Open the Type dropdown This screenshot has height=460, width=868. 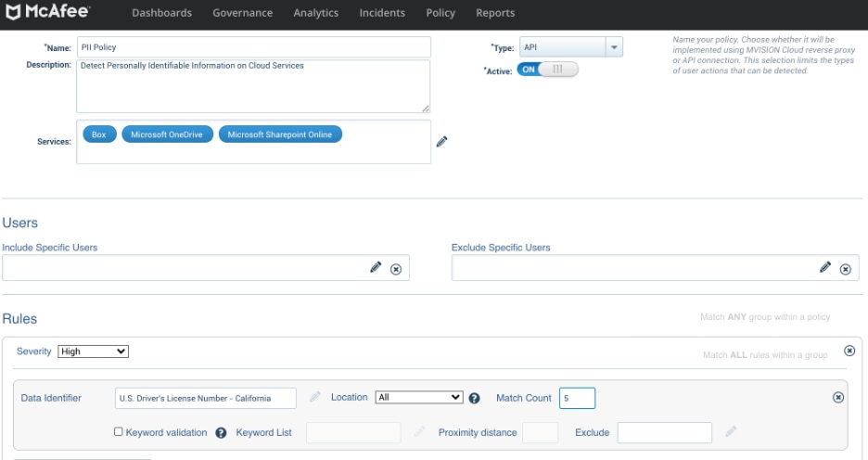[570, 47]
